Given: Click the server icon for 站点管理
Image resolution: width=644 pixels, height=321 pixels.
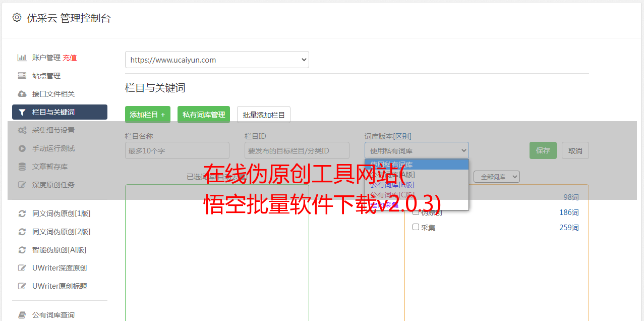Looking at the screenshot, I should pos(22,76).
